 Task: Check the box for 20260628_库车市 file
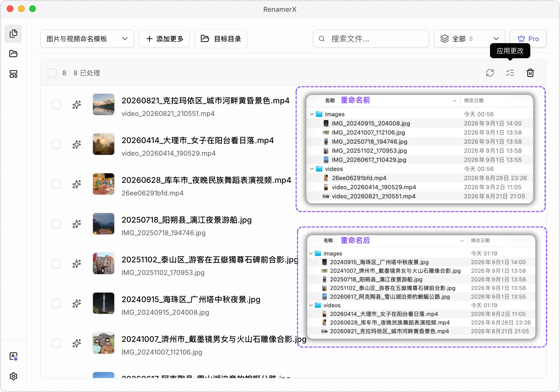(57, 184)
